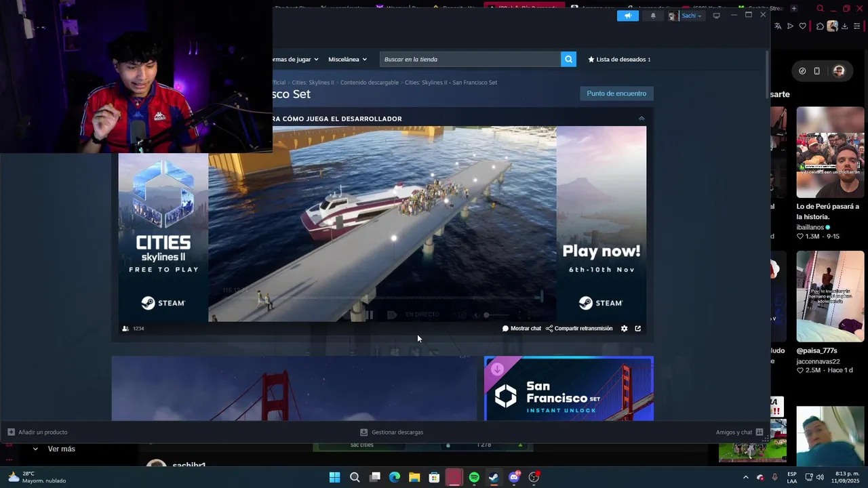
Task: Click 'Compartir retransmisión' share button
Action: point(579,329)
